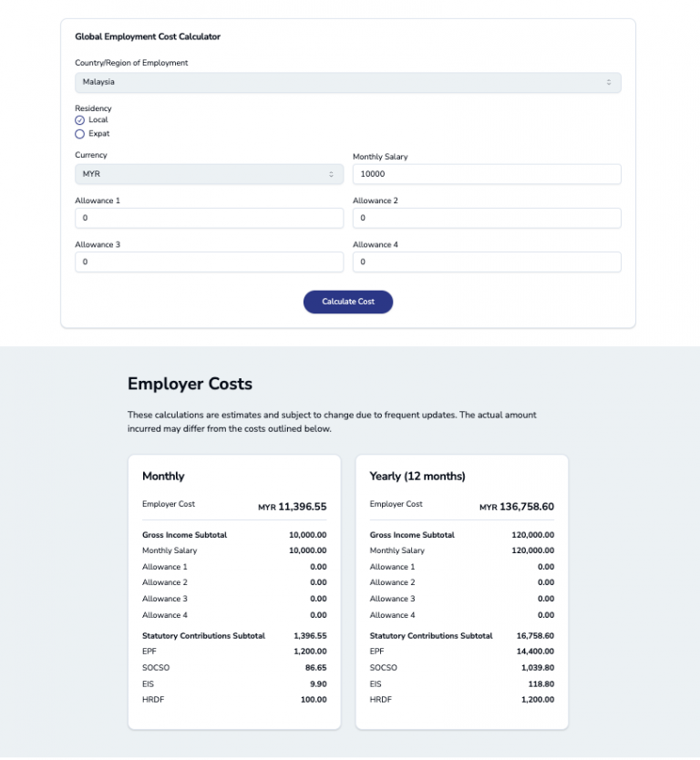700x760 pixels.
Task: Click the Monthly employer cost total MYR 11,396.55
Action: tap(293, 507)
